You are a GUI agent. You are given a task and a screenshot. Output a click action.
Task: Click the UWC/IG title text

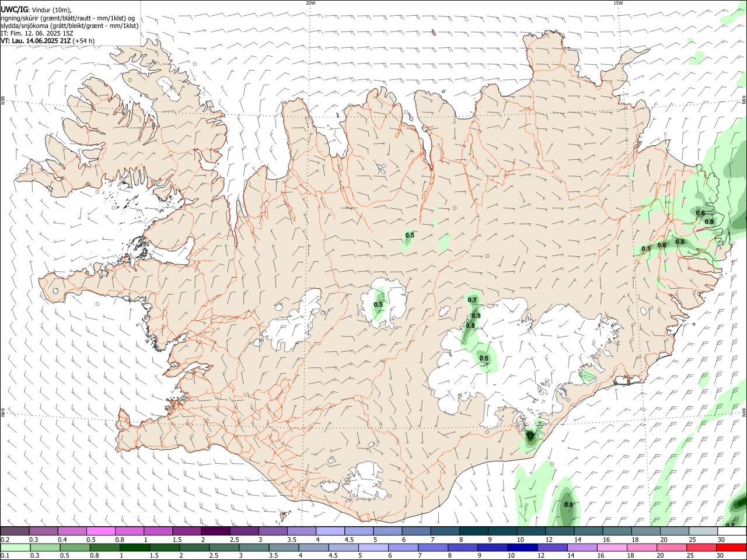[x=14, y=10]
